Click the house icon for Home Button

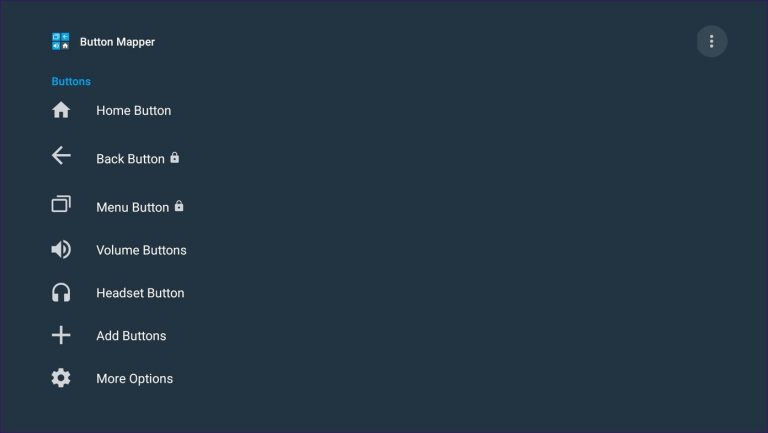(61, 110)
